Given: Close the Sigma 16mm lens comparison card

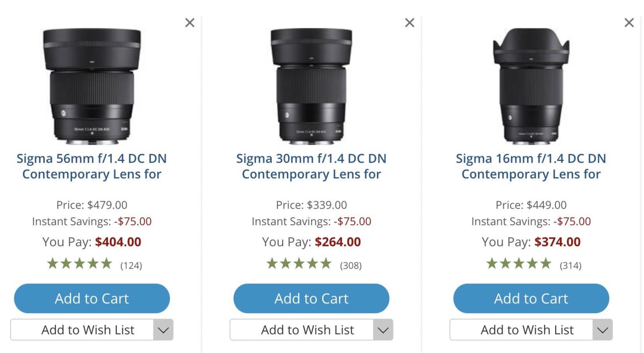Looking at the screenshot, I should point(629,23).
